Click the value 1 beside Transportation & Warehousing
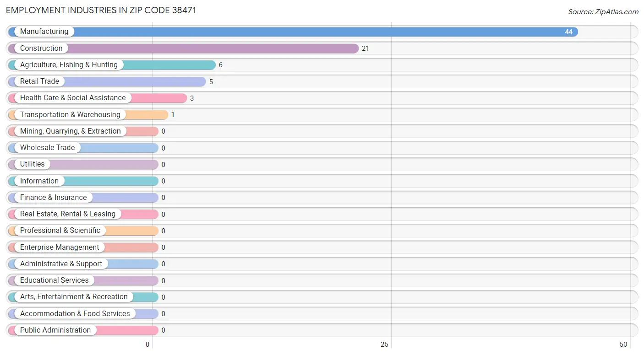 [x=173, y=115]
